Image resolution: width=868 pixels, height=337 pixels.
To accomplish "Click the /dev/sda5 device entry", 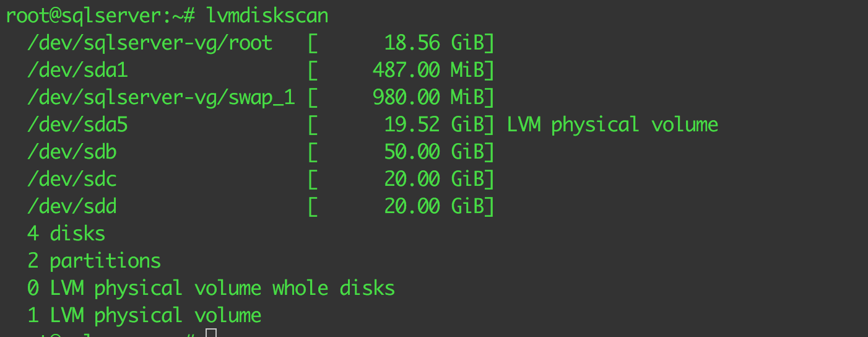I will 77,125.
